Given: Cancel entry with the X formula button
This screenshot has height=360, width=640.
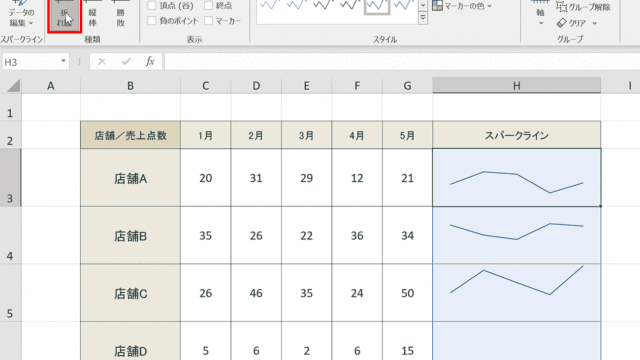Looking at the screenshot, I should (x=102, y=62).
